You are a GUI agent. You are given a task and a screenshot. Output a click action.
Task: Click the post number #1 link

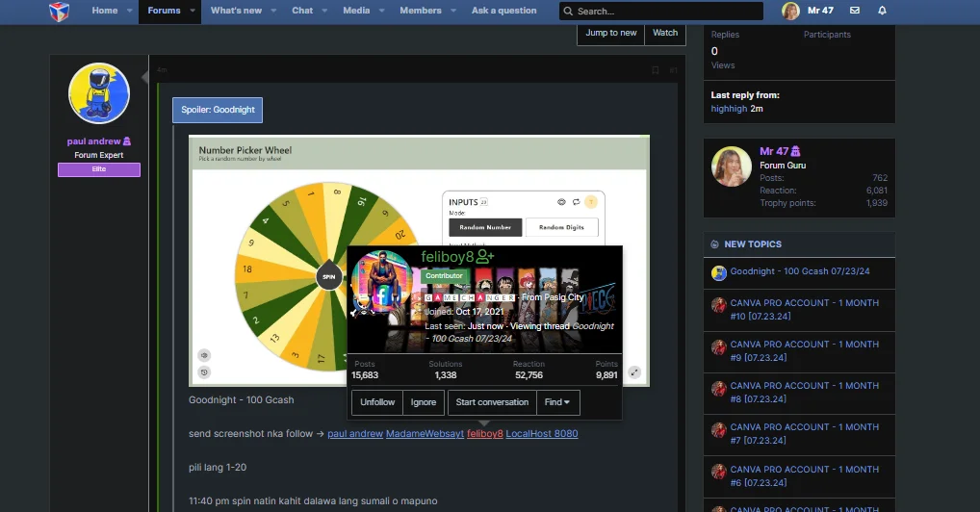coord(673,70)
